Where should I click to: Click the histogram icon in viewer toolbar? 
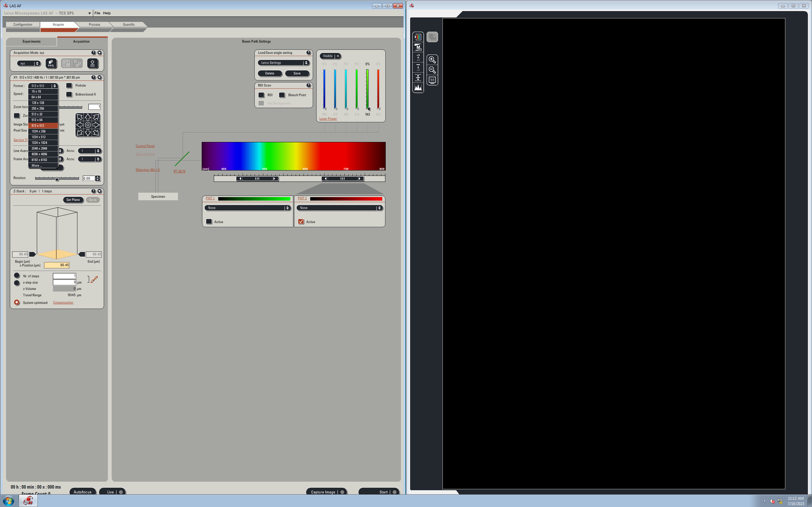pos(418,88)
